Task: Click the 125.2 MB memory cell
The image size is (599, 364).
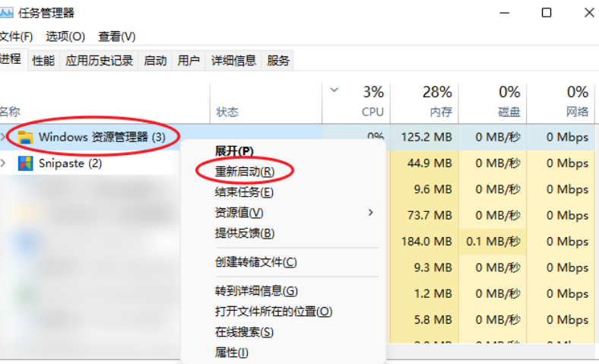Action: [424, 137]
